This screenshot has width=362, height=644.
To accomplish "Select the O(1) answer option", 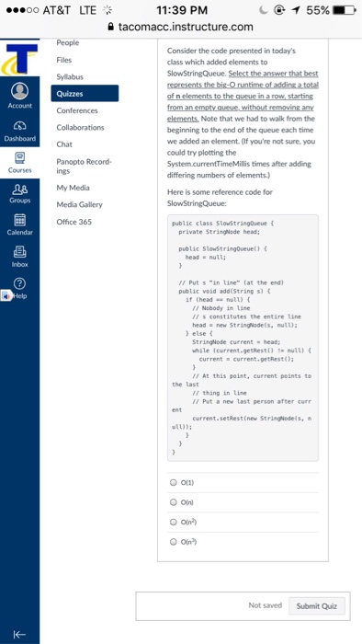I will (174, 483).
